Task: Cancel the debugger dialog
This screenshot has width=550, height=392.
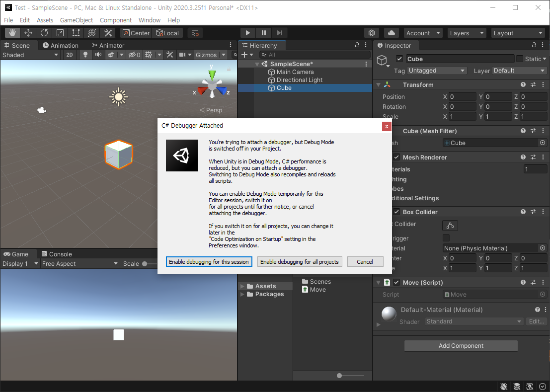Action: click(365, 261)
